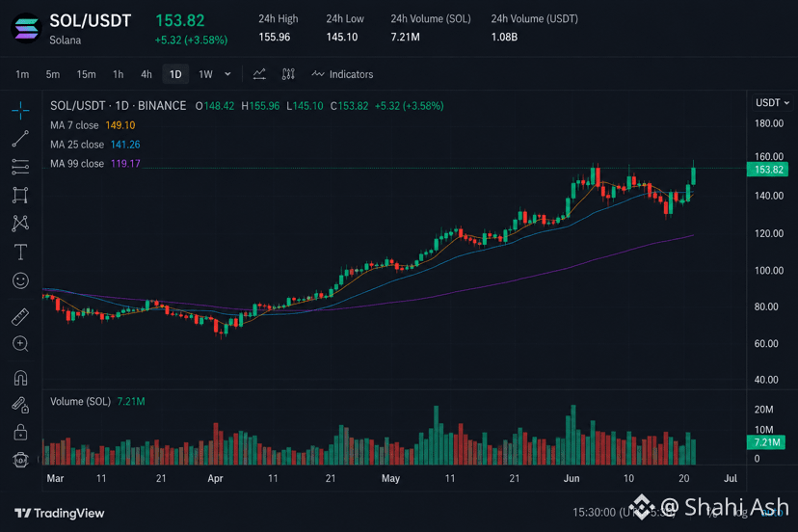Click the 24h High value 155.96
Viewport: 798px width, 532px height.
point(275,38)
